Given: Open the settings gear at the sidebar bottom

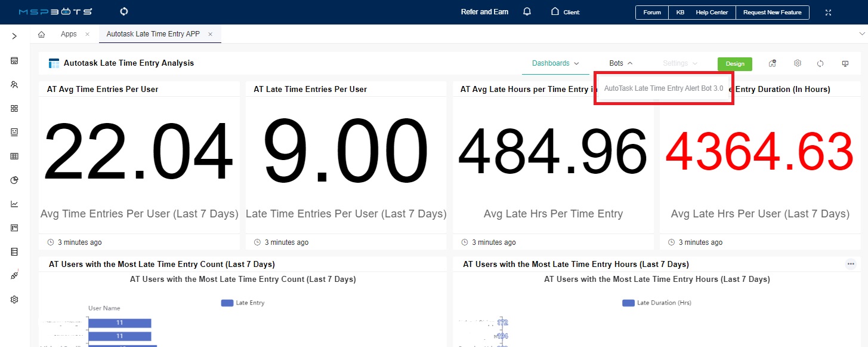Looking at the screenshot, I should click(x=14, y=299).
